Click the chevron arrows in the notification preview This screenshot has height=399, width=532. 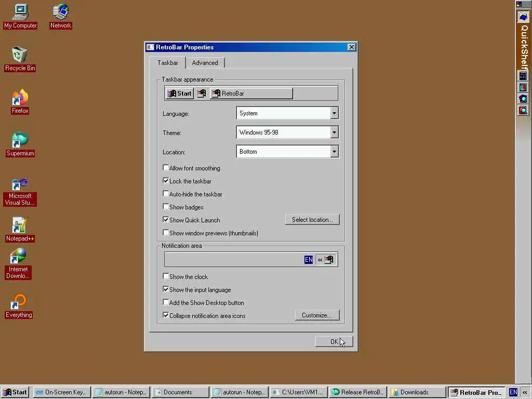320,260
